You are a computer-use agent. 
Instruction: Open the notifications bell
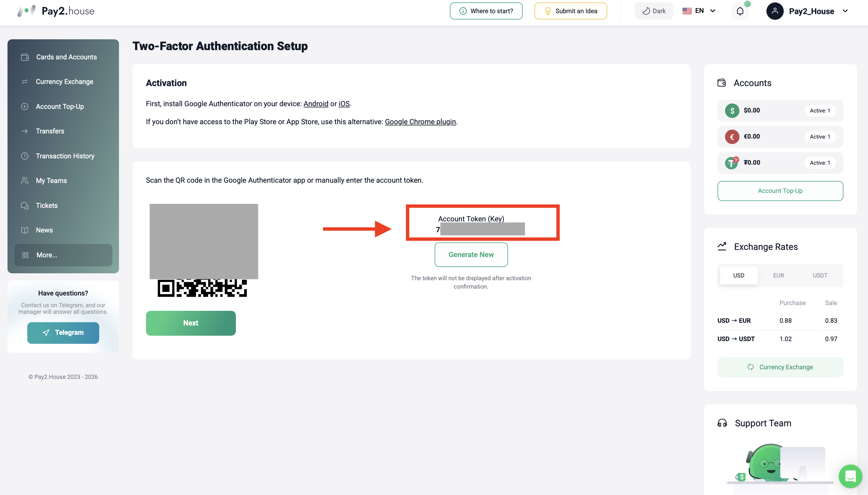pos(740,11)
